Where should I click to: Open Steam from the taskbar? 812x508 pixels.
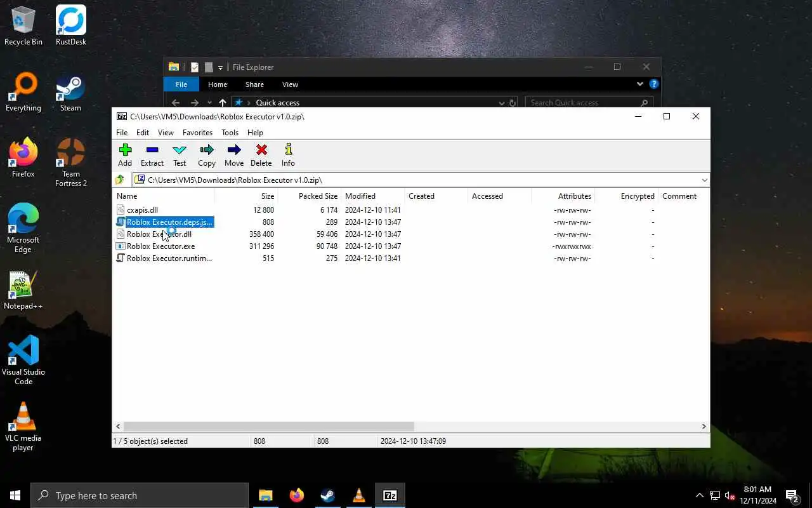pyautogui.click(x=327, y=495)
